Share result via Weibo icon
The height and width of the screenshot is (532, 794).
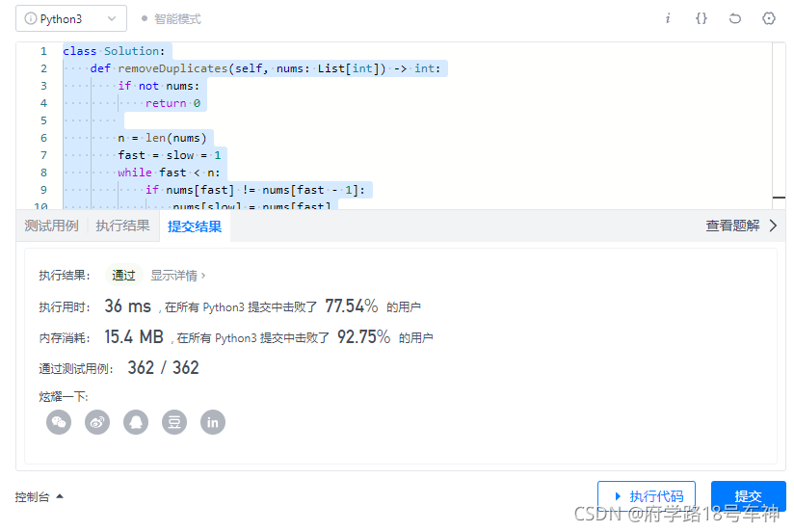97,422
